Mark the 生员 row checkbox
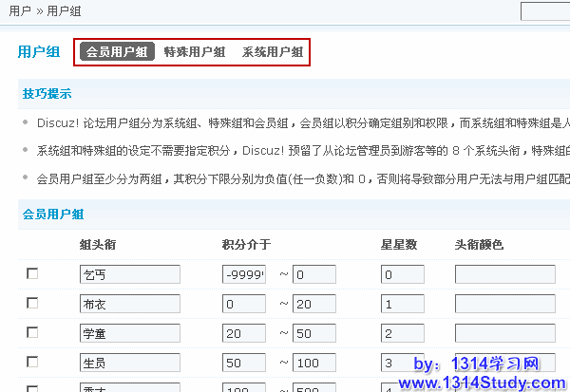570x392 pixels. (32, 362)
